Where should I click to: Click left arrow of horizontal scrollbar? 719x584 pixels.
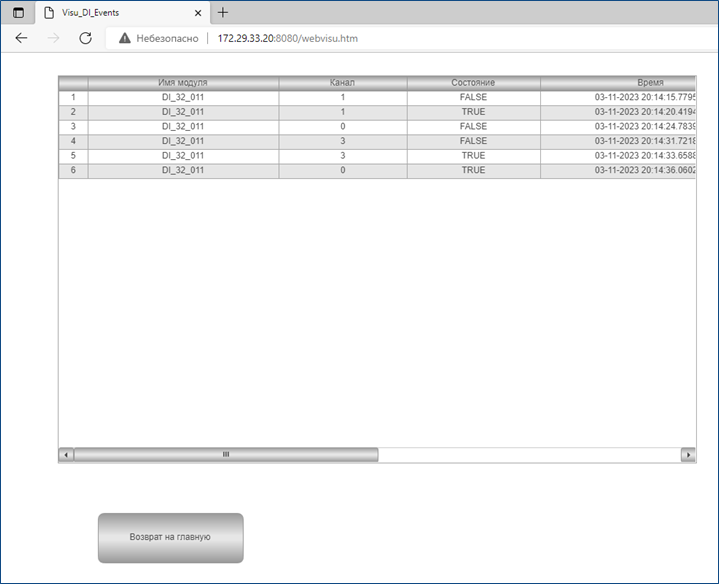67,455
